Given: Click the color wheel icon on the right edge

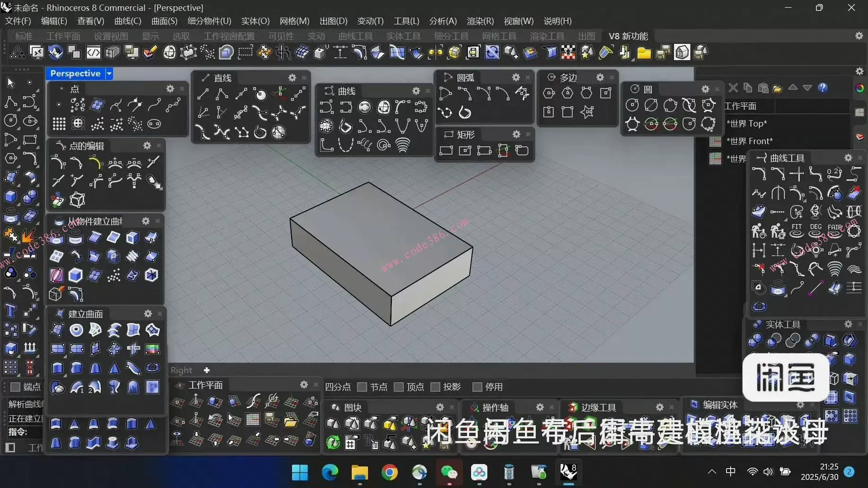Looking at the screenshot, I should click(859, 89).
